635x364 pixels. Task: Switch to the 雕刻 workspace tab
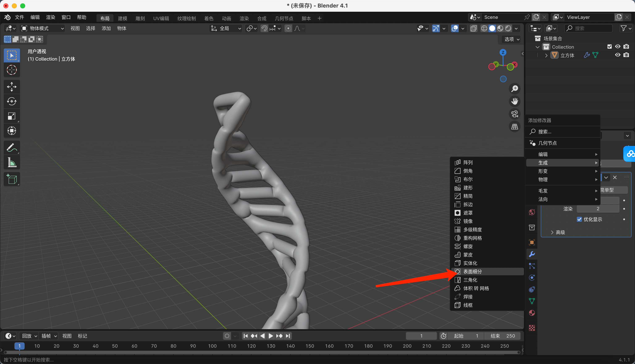click(140, 18)
